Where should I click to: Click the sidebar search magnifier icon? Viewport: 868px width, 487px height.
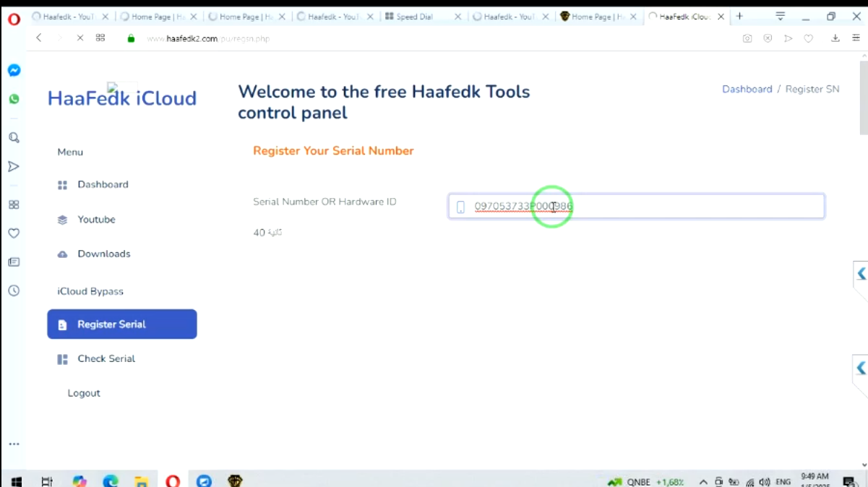(14, 137)
